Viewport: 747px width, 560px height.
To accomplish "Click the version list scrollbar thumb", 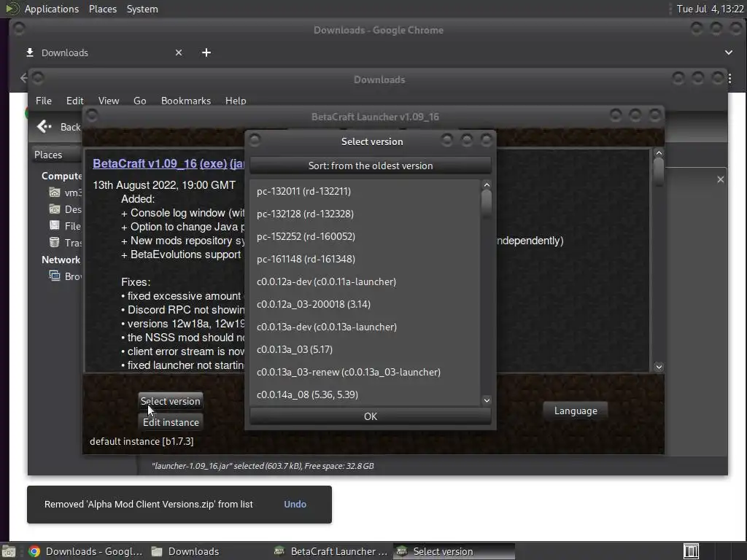I will [x=487, y=204].
